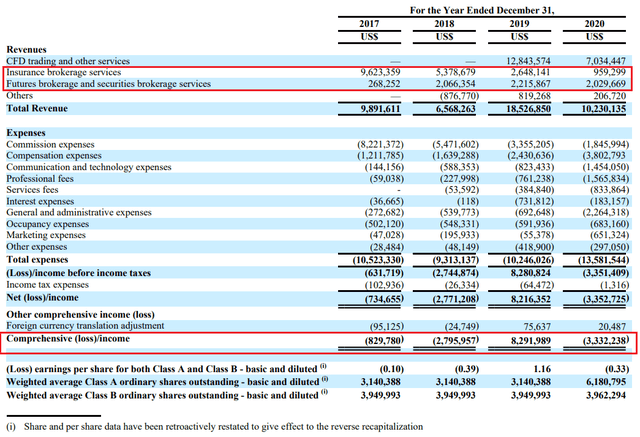Select the 2020 column year header
This screenshot has height=437, width=640.
pos(594,24)
